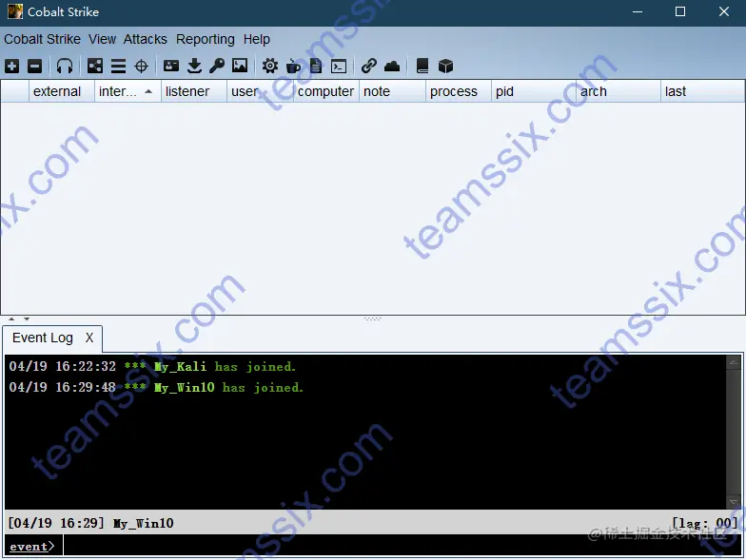Open the Reporting menu
The height and width of the screenshot is (560, 746).
click(206, 39)
